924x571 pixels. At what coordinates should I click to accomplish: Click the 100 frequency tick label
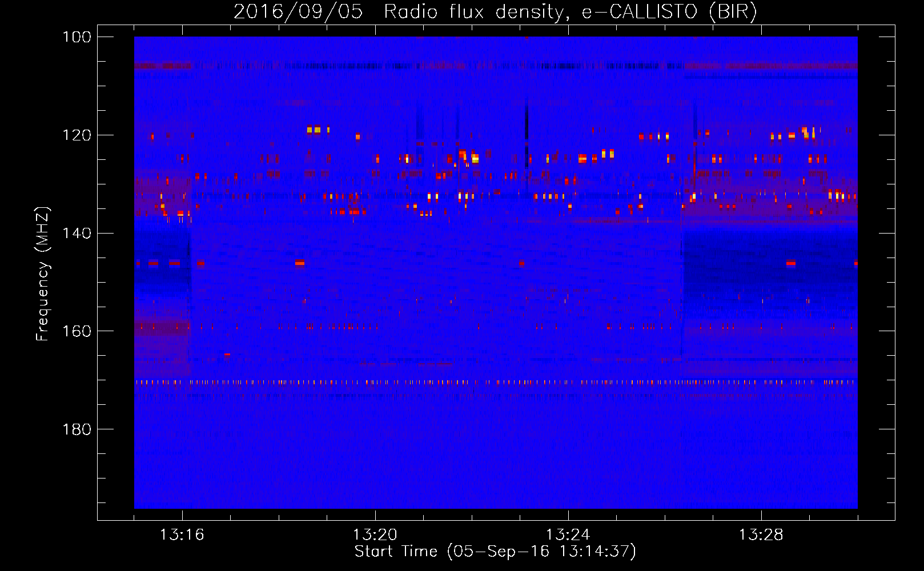77,37
